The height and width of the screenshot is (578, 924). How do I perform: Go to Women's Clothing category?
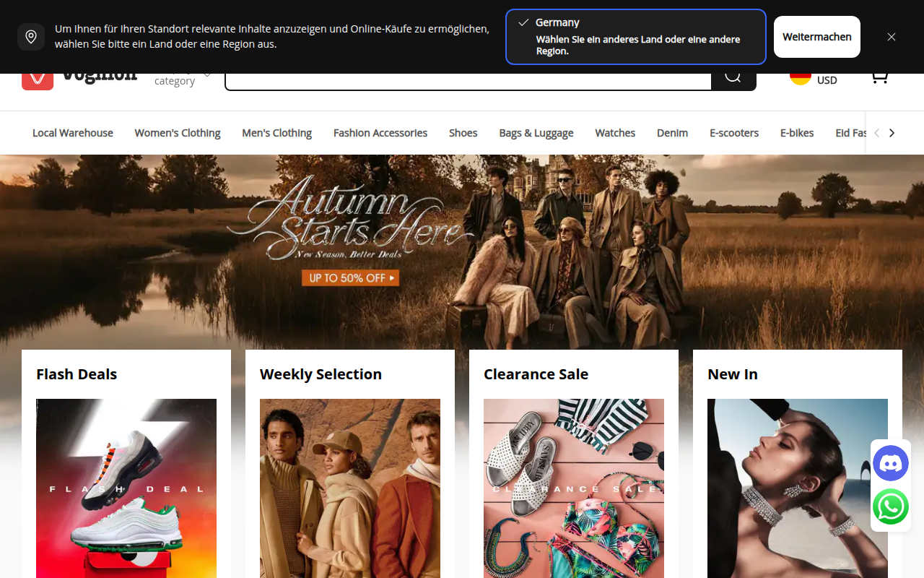coord(178,133)
